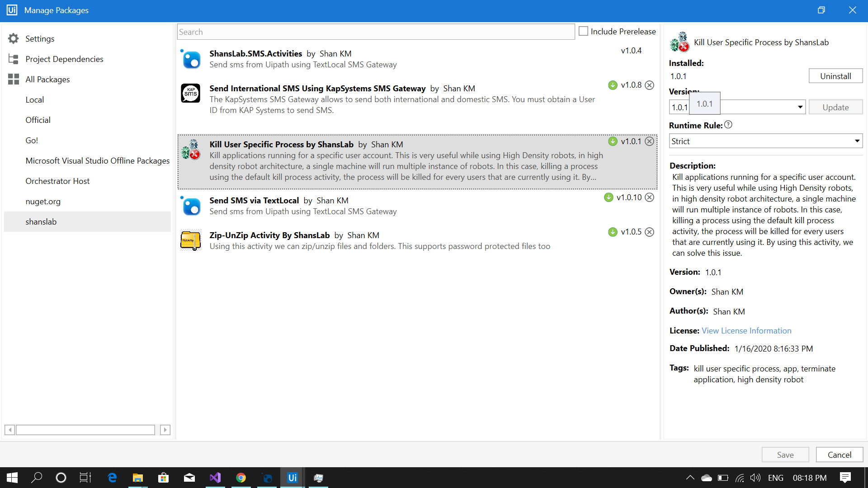This screenshot has width=868, height=488.
Task: Open File Explorer from taskbar
Action: (x=138, y=478)
